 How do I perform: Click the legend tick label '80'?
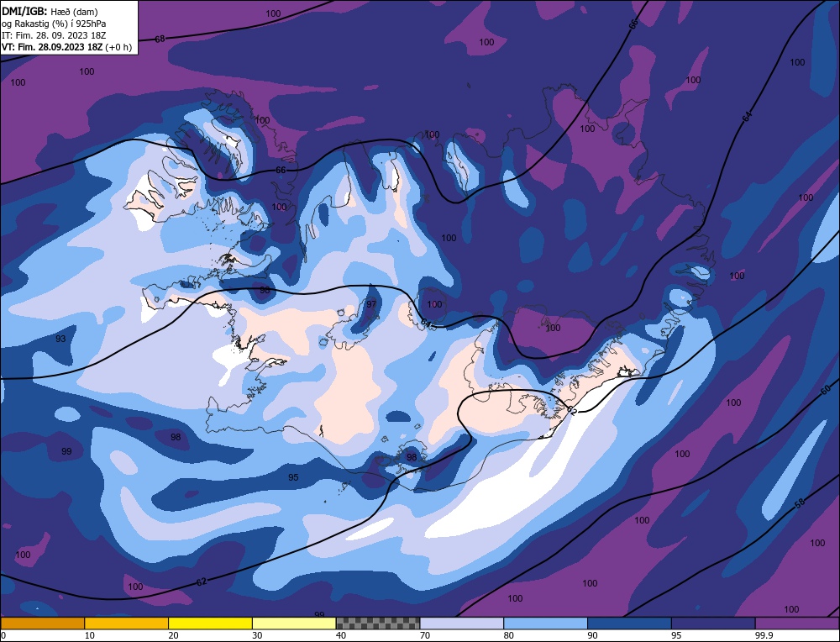(509, 635)
